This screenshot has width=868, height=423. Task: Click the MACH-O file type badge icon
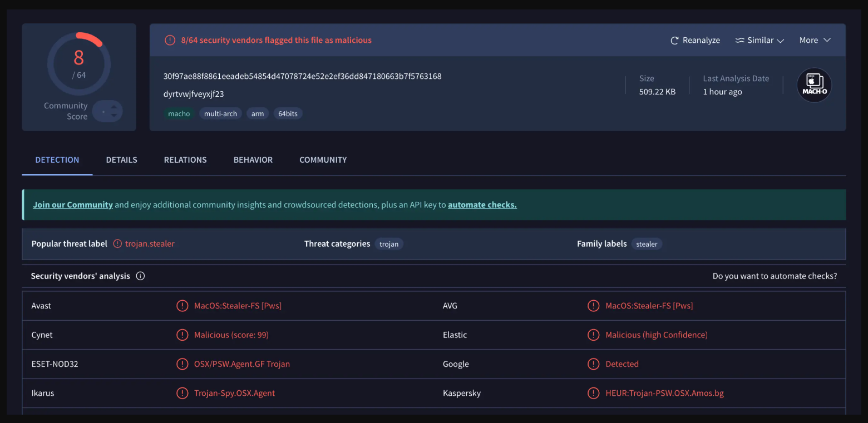click(x=814, y=84)
